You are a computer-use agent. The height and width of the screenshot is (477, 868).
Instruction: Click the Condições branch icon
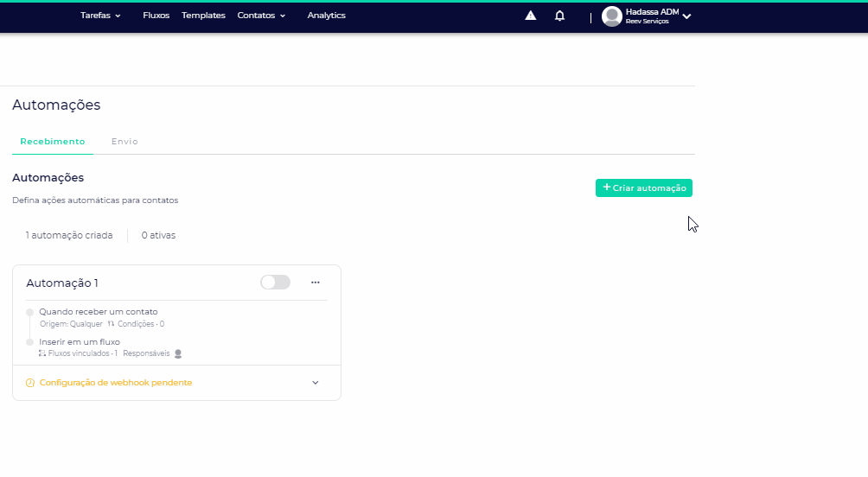coord(112,324)
